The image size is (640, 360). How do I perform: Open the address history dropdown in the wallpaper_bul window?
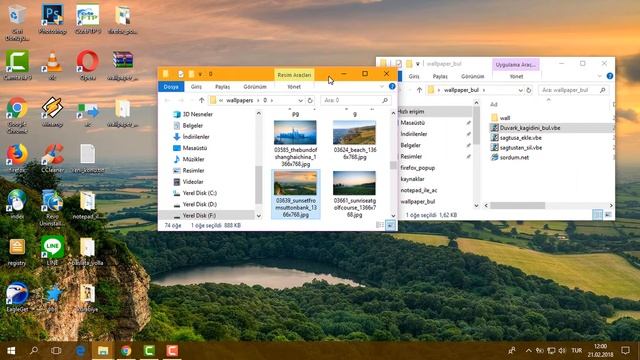(x=520, y=90)
